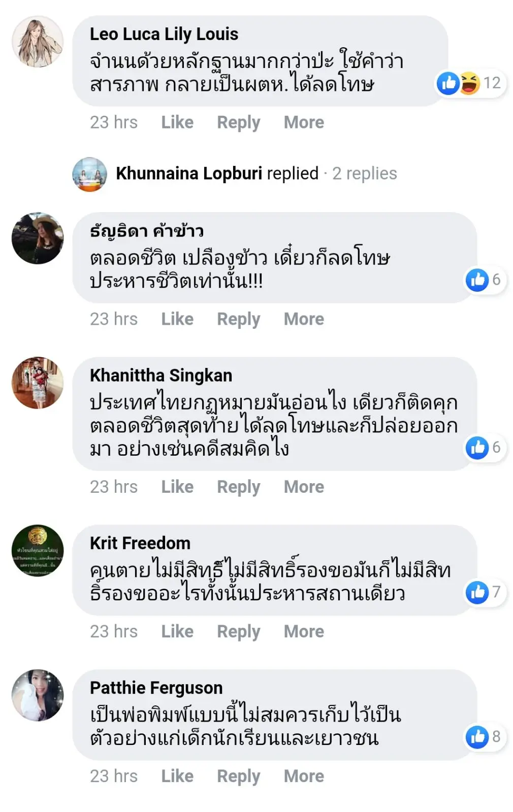
Task: View reactions on Leo Luca Lily Louis's comment
Action: point(470,83)
